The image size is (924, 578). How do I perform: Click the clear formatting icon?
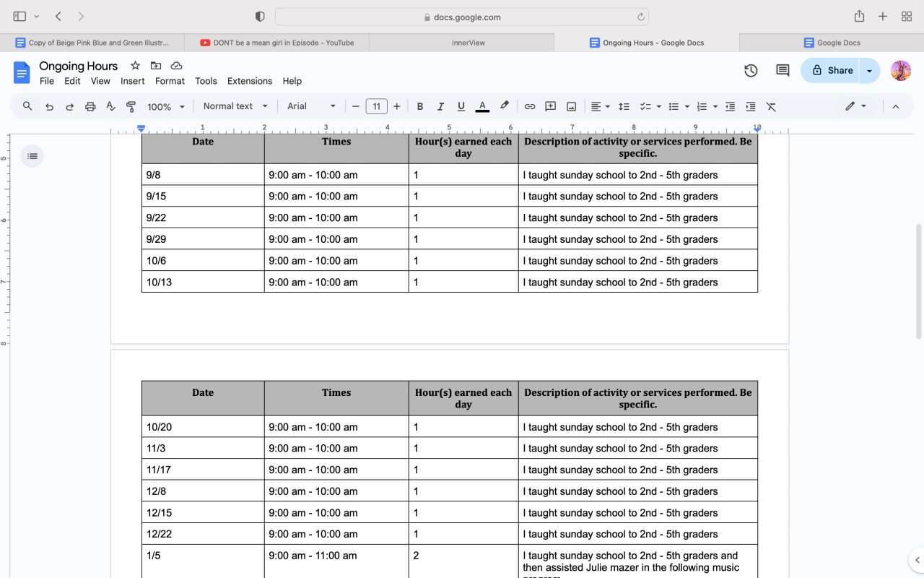pos(771,106)
